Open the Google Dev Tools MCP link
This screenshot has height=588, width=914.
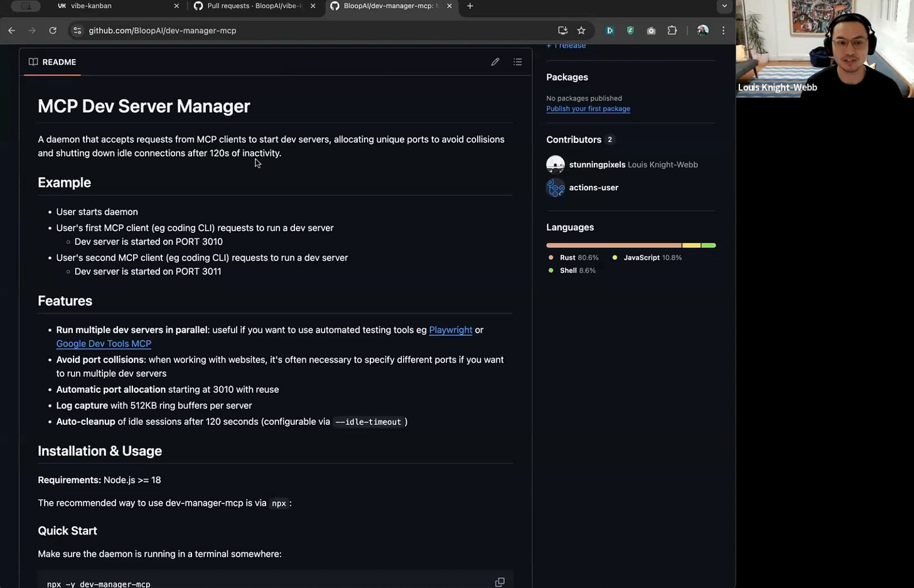pos(104,343)
